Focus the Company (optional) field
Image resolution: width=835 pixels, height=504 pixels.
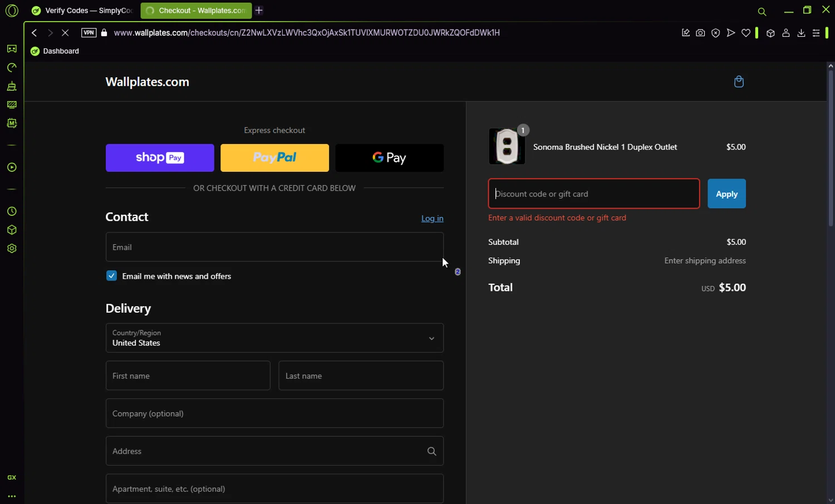pos(274,413)
